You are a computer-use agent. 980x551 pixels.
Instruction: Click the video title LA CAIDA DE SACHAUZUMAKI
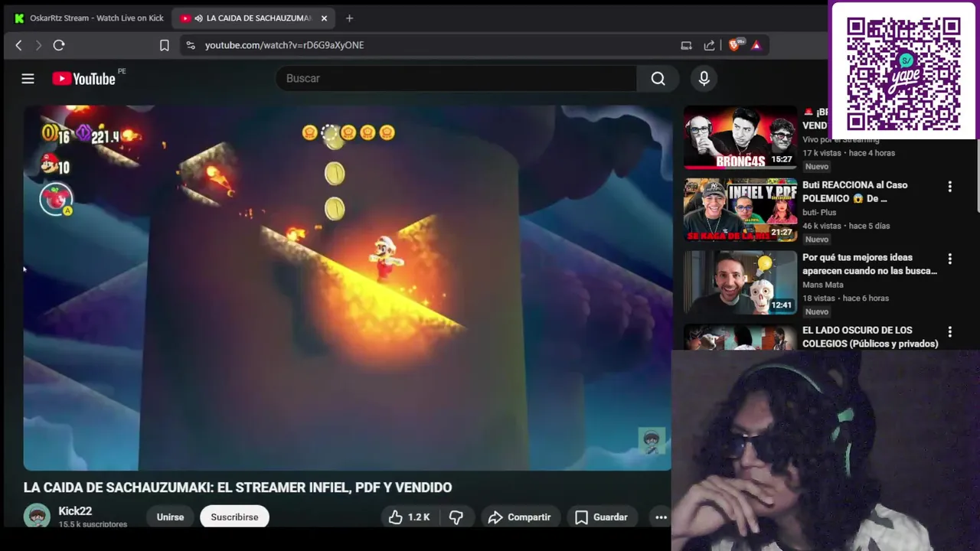237,487
